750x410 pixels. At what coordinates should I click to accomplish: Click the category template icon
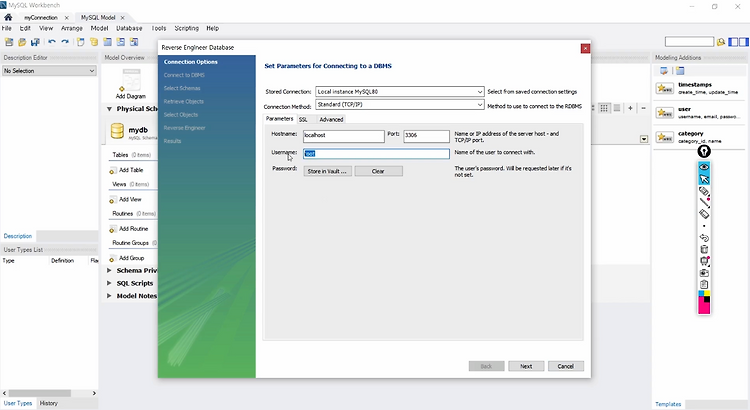point(664,137)
